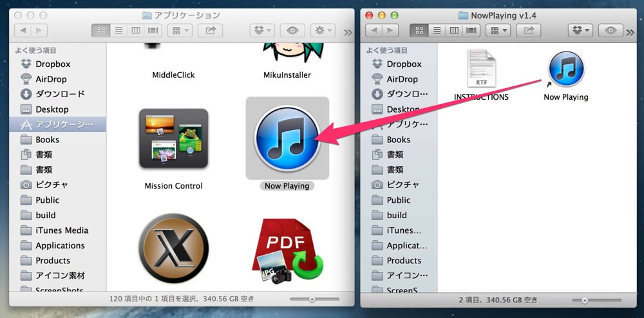
Task: Open Books folder in Applications window sidebar
Action: pyautogui.click(x=47, y=140)
